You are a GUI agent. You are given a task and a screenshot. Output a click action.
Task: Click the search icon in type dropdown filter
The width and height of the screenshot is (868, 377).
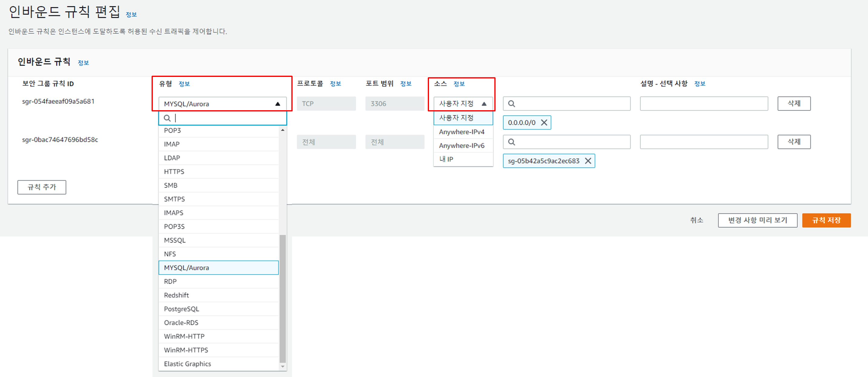pos(167,118)
